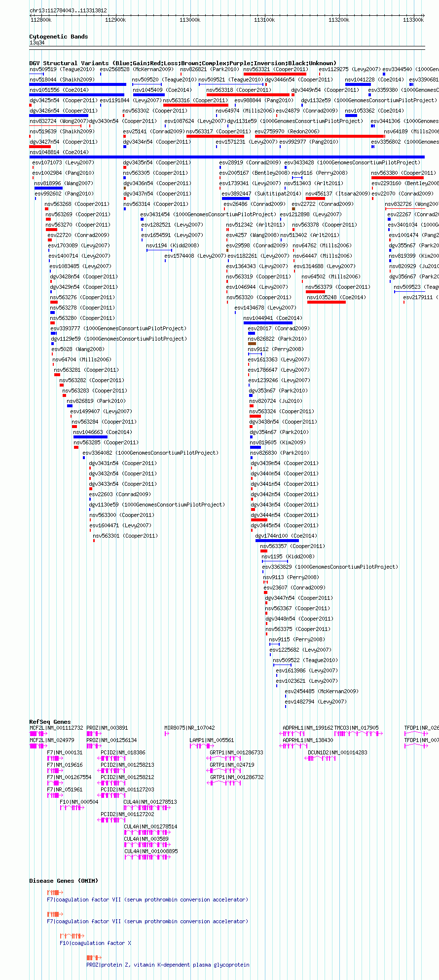Viewport: 439px width, 980px height.
Task: Open variant nsv1041228 (Coe2014)
Action: [x=374, y=79]
